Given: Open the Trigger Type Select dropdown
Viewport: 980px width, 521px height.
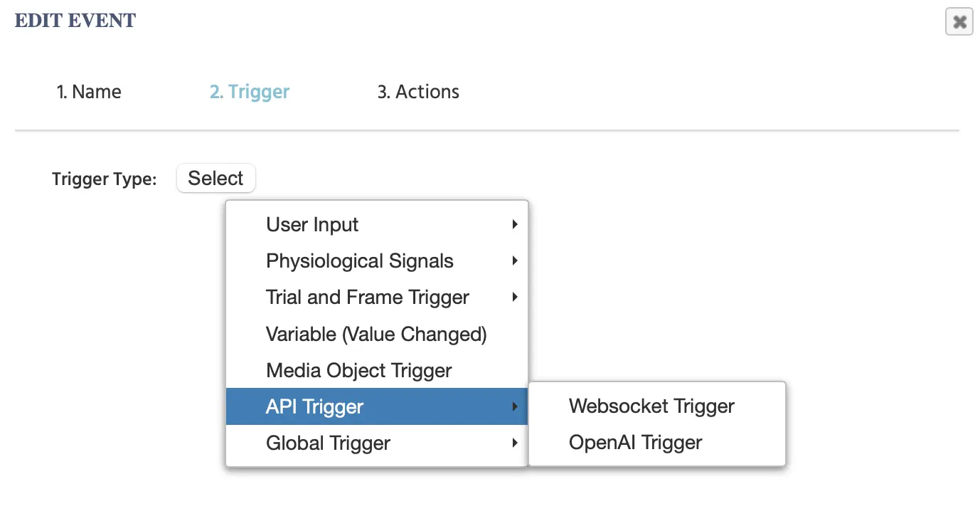Looking at the screenshot, I should (x=215, y=178).
